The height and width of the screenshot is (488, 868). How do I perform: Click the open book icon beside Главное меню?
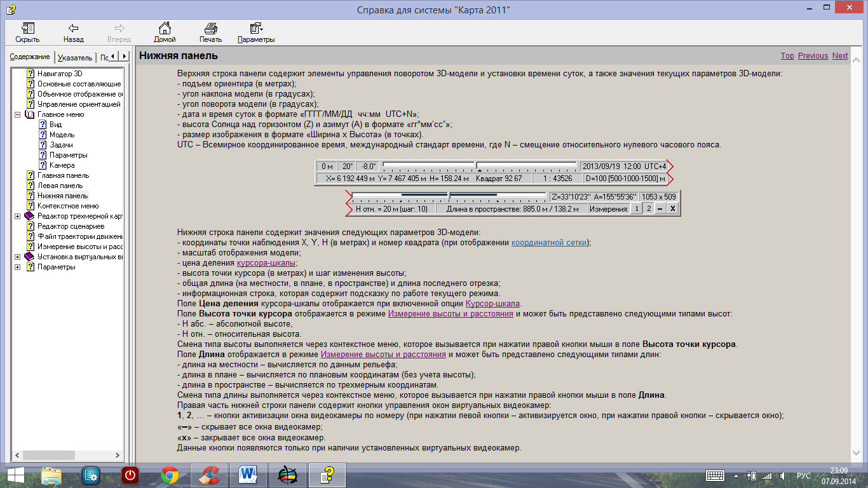point(29,114)
